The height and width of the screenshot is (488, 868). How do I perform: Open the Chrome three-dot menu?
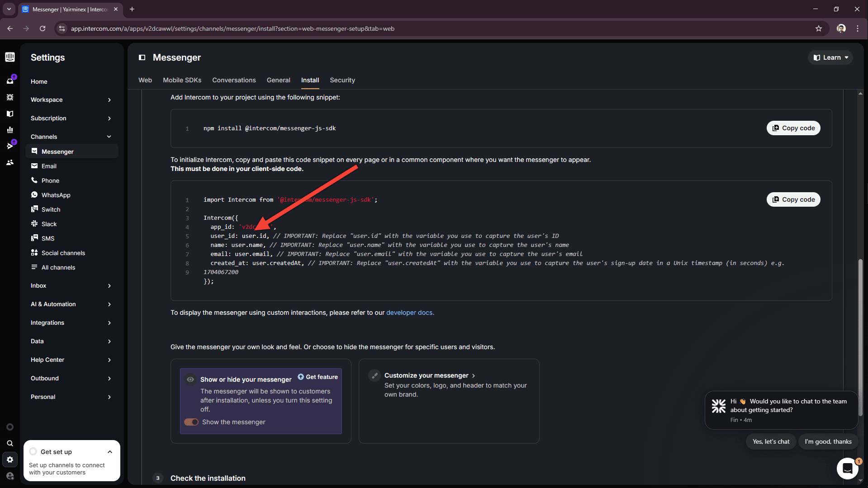tap(858, 28)
